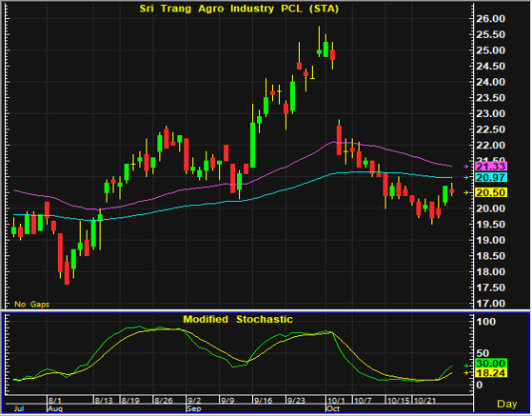Click the 8/19 date marker
The height and width of the screenshot is (416, 532).
[130, 401]
